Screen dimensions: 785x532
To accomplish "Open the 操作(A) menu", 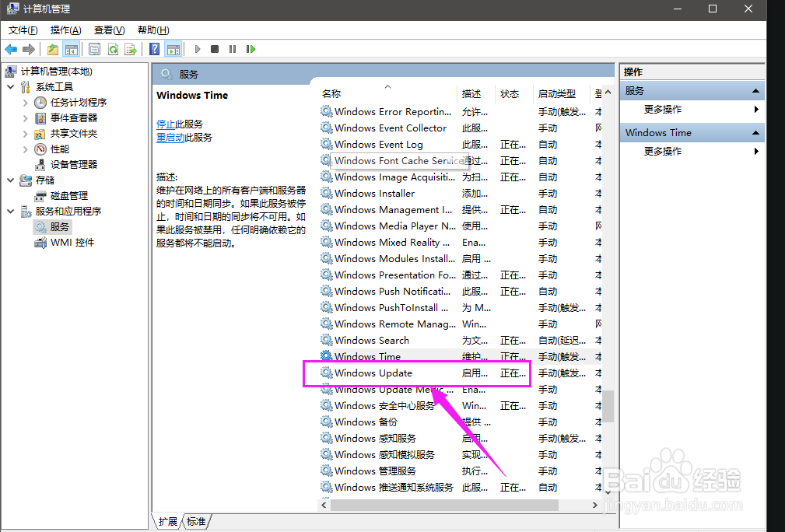I will pos(65,30).
